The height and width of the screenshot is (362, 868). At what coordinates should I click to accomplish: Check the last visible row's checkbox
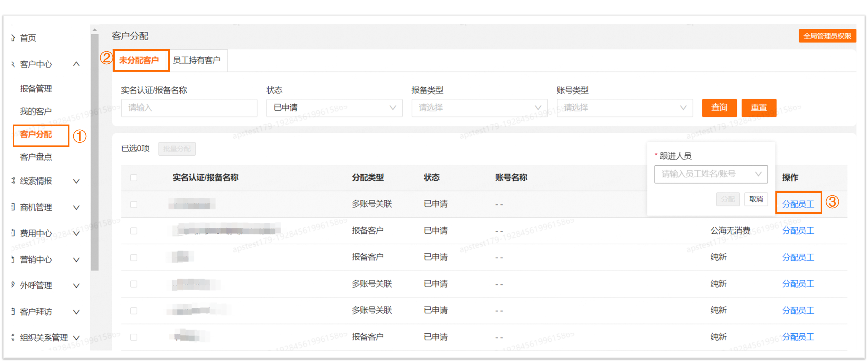click(134, 337)
